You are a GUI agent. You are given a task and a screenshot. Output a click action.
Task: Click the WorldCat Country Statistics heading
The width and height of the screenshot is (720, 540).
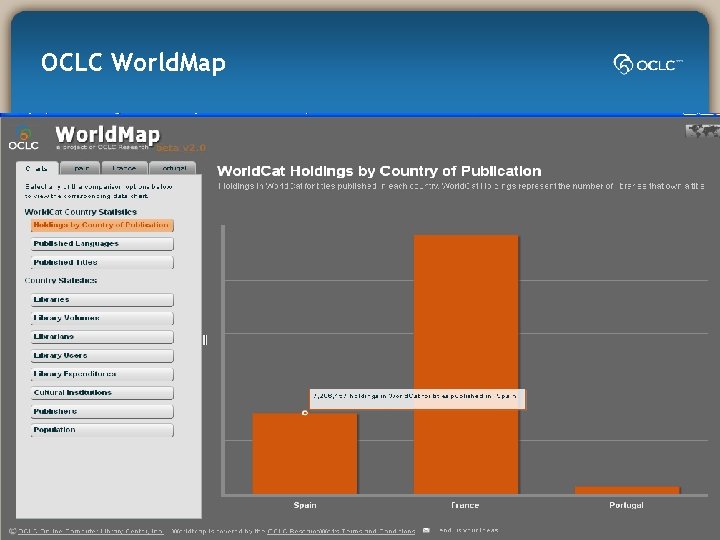pos(81,212)
